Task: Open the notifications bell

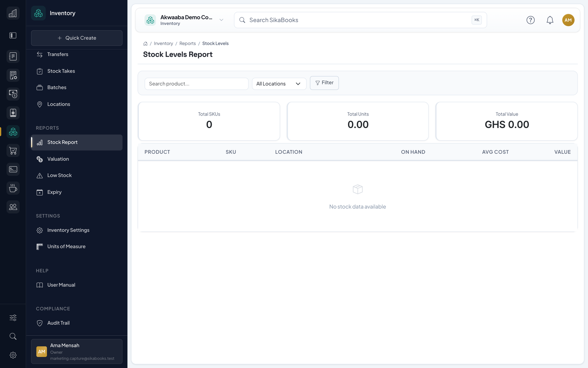Action: pyautogui.click(x=550, y=20)
